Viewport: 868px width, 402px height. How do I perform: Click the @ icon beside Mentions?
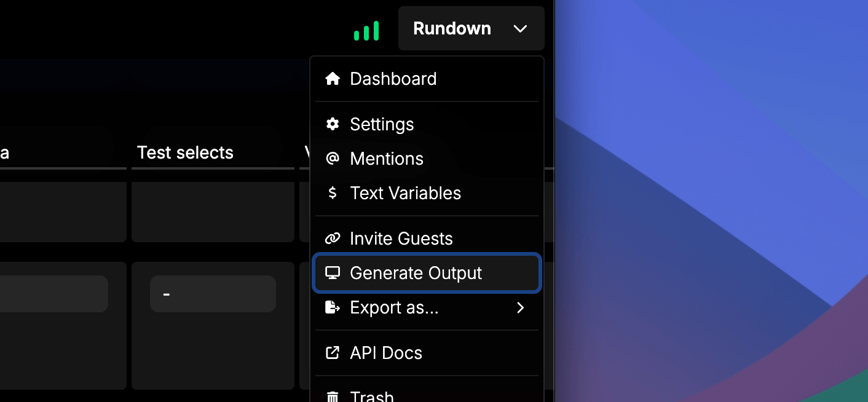point(333,159)
